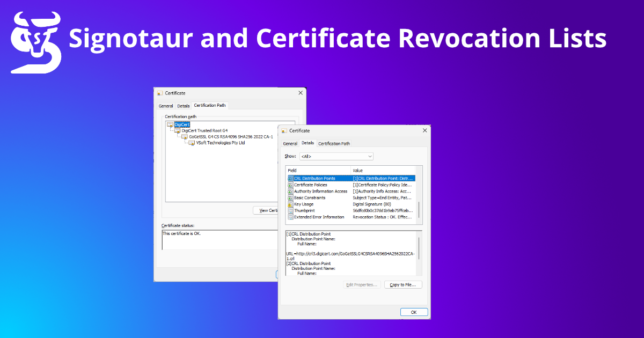
Task: Click the certificate icon next to VSoft Technologies Pty Ltd
Action: (x=192, y=143)
